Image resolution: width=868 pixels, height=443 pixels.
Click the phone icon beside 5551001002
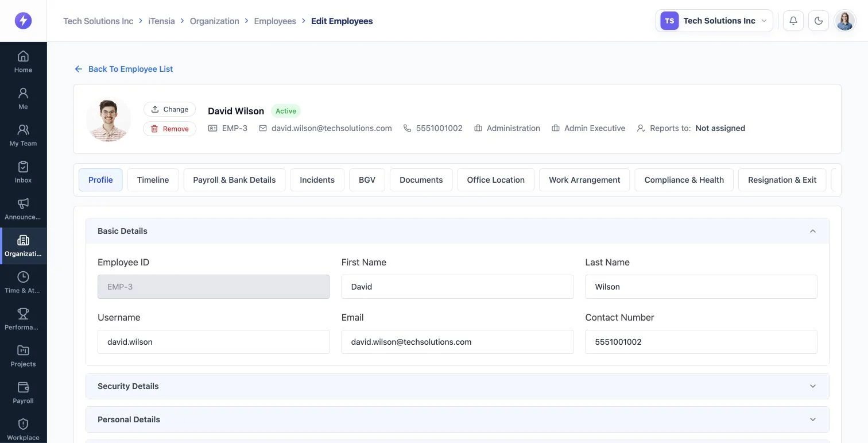pyautogui.click(x=408, y=128)
